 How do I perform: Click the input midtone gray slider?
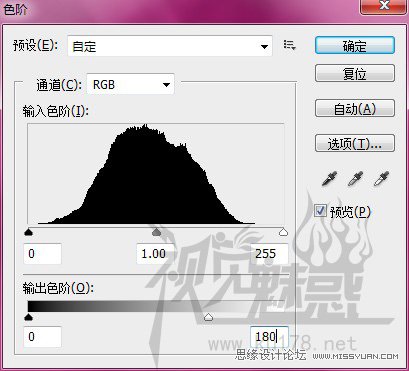pos(156,232)
